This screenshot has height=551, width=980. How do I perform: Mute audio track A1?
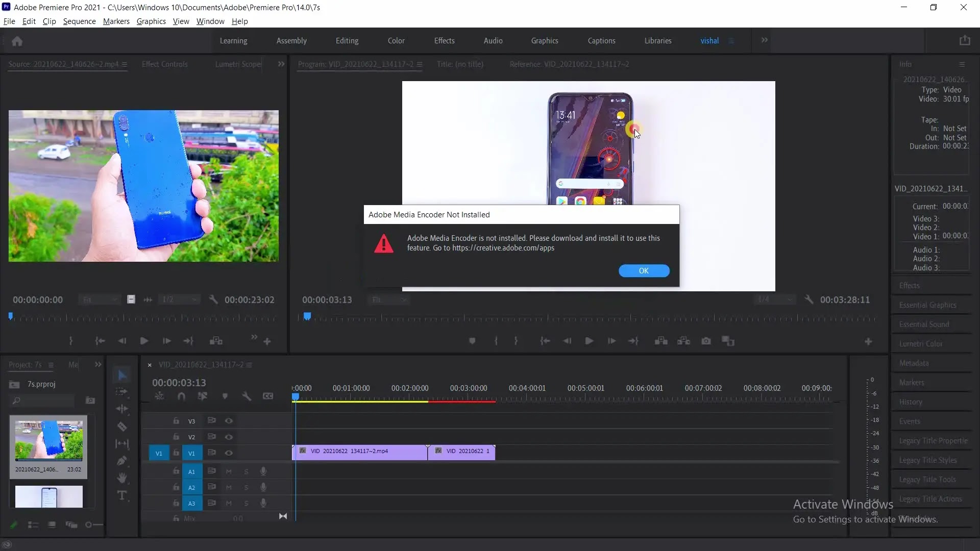pyautogui.click(x=229, y=471)
